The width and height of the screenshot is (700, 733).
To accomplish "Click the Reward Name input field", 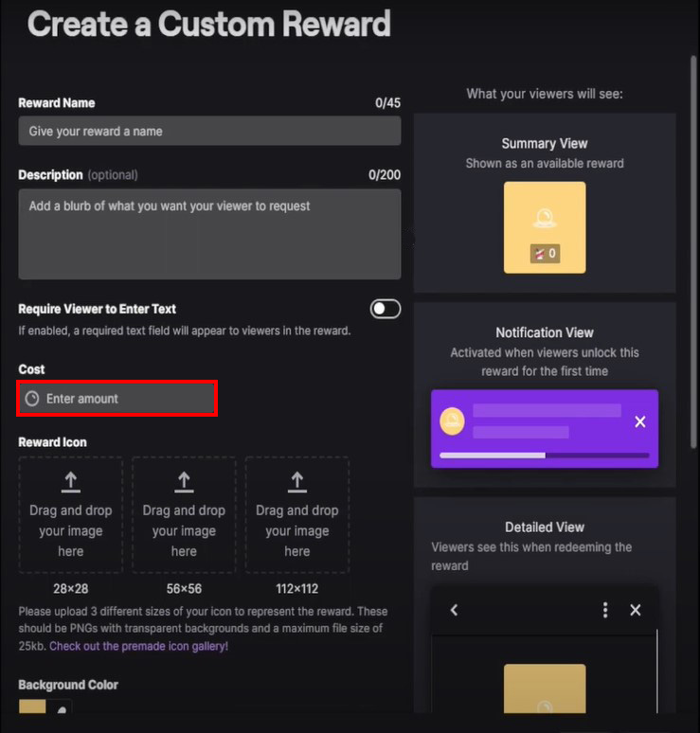I will (x=209, y=132).
